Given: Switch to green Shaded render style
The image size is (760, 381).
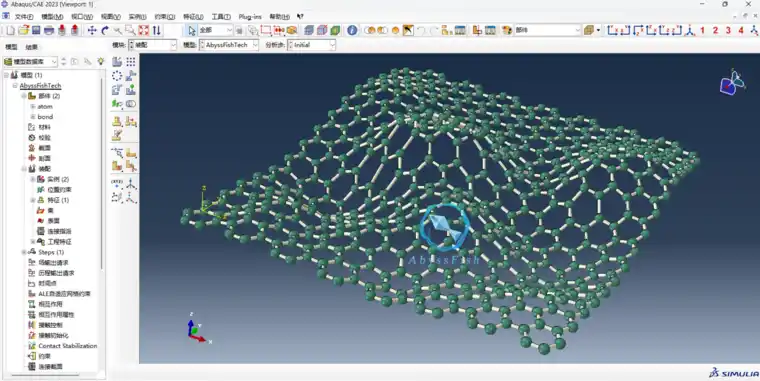Looking at the screenshot, I should [335, 31].
